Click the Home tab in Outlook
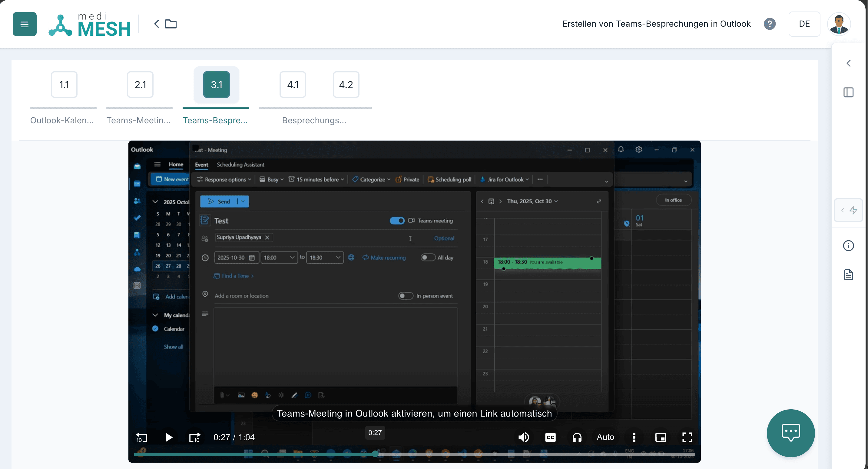This screenshot has height=469, width=868. (176, 165)
